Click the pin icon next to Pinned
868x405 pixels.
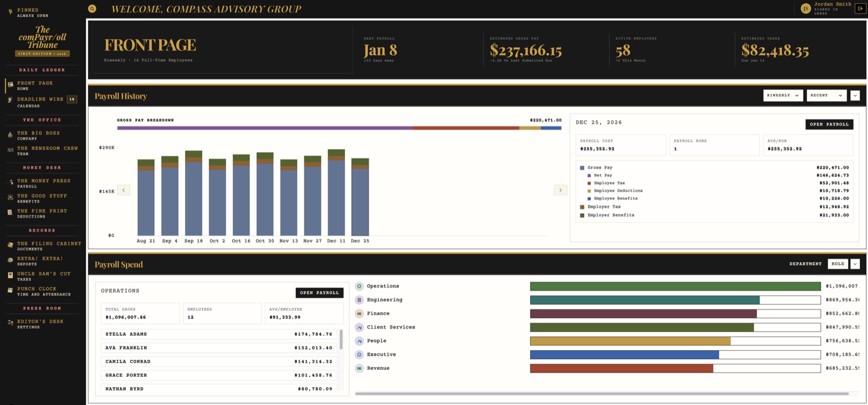10,11
